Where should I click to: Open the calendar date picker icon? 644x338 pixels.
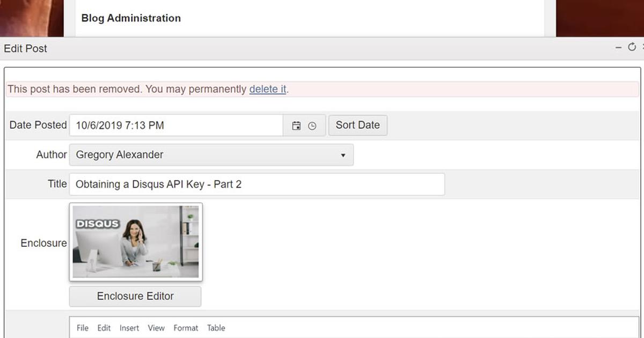(x=296, y=126)
